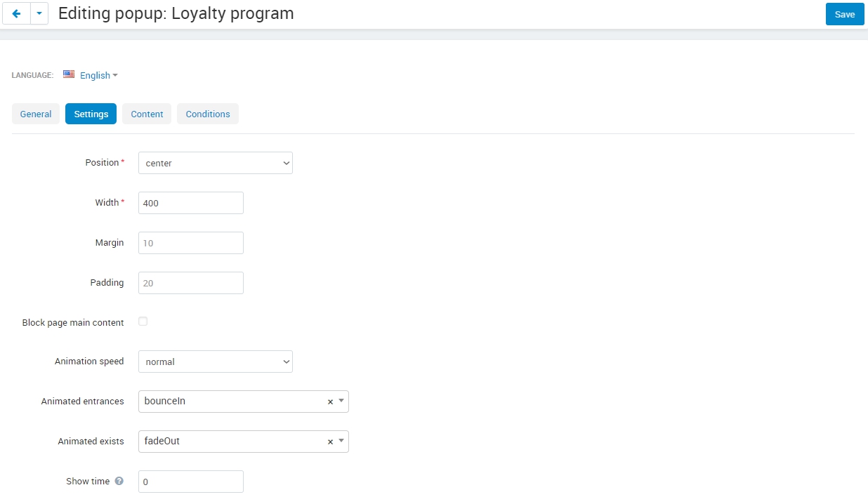Expand the Animated entrances combo box
Viewport: 868px width, 497px height.
click(244, 402)
